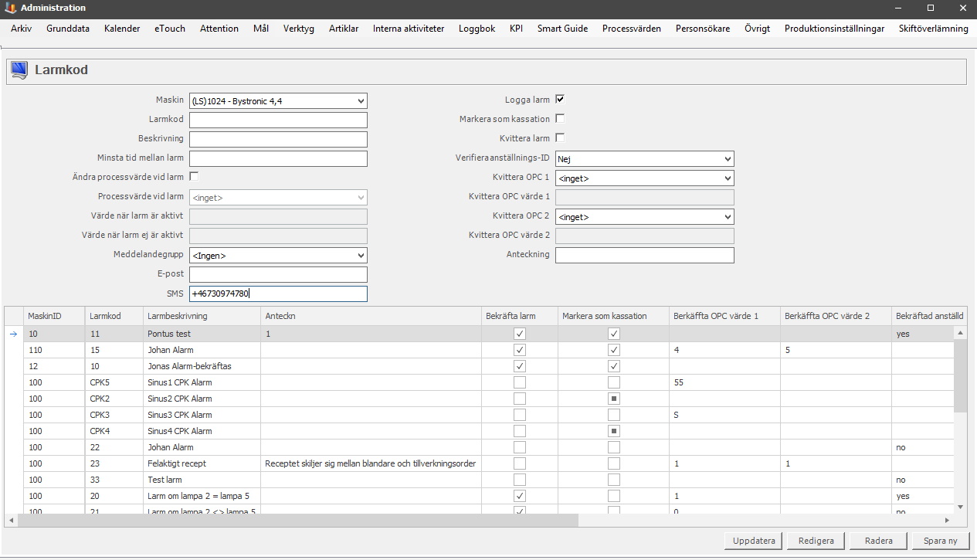The height and width of the screenshot is (560, 977).
Task: Toggle Bekräfta larm for Sinus1 CPK Alarm row
Action: coord(520,382)
